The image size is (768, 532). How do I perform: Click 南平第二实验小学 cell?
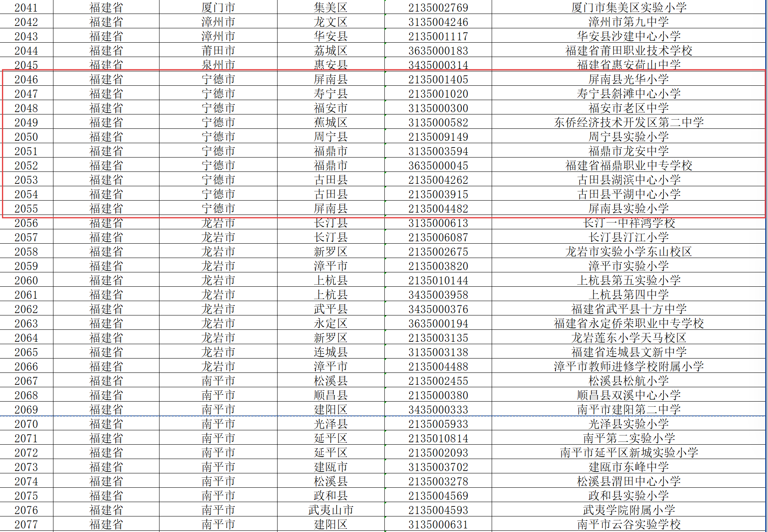(x=628, y=438)
